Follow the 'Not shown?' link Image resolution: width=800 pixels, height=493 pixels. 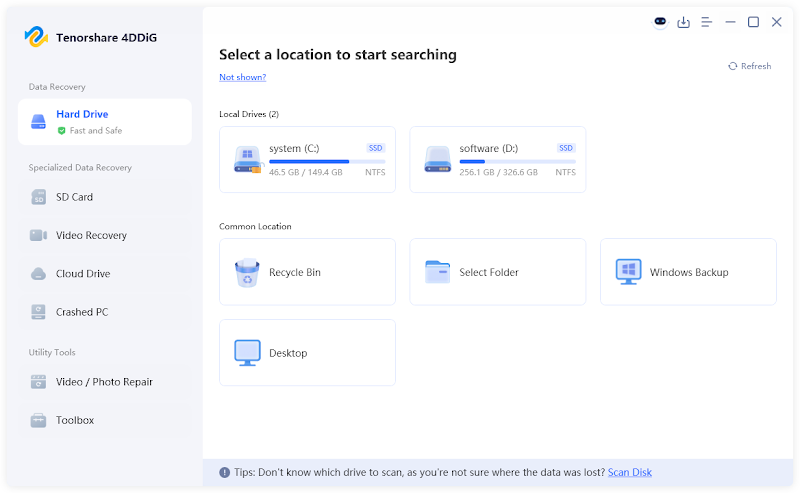(x=242, y=77)
